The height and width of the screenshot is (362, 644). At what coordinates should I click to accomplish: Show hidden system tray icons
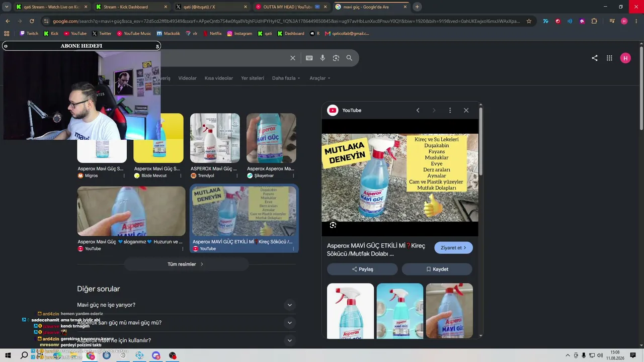click(568, 355)
